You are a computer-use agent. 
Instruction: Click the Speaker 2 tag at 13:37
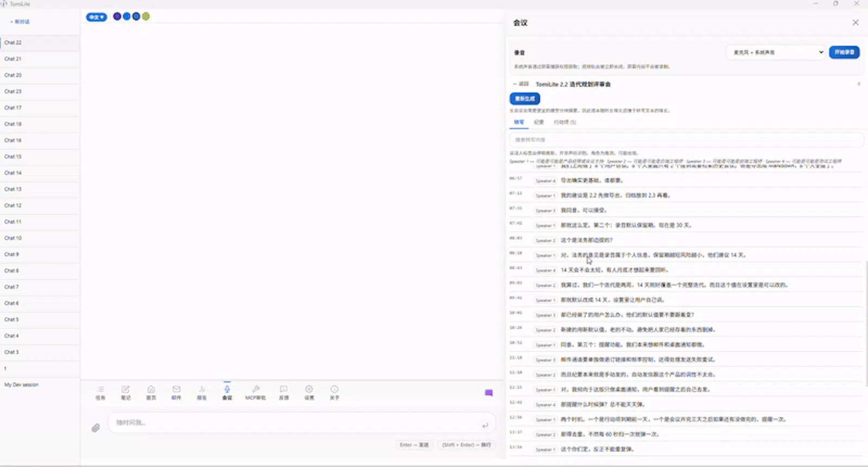point(545,434)
